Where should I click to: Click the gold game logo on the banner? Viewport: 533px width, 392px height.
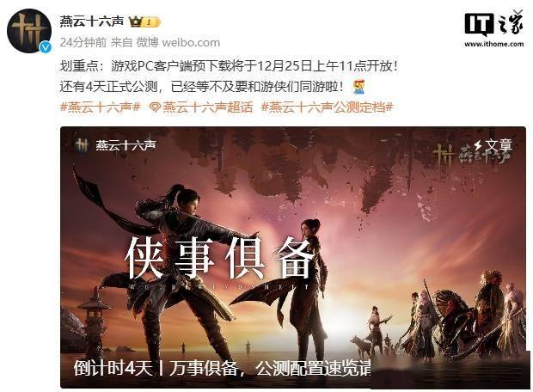tap(444, 155)
